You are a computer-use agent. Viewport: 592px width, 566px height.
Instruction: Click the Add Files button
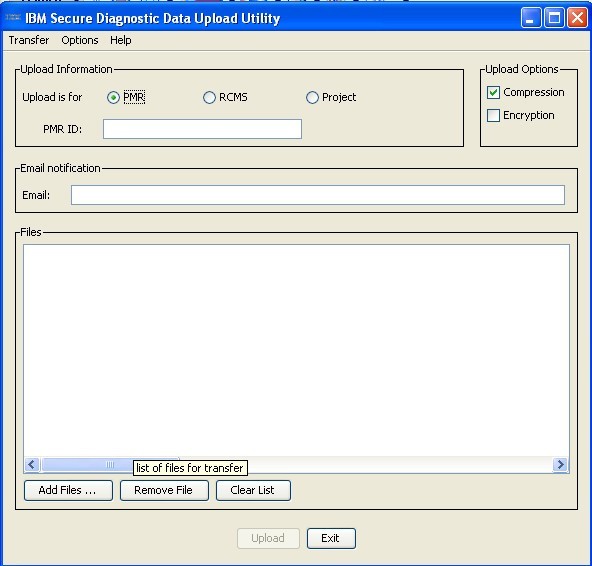pyautogui.click(x=68, y=490)
